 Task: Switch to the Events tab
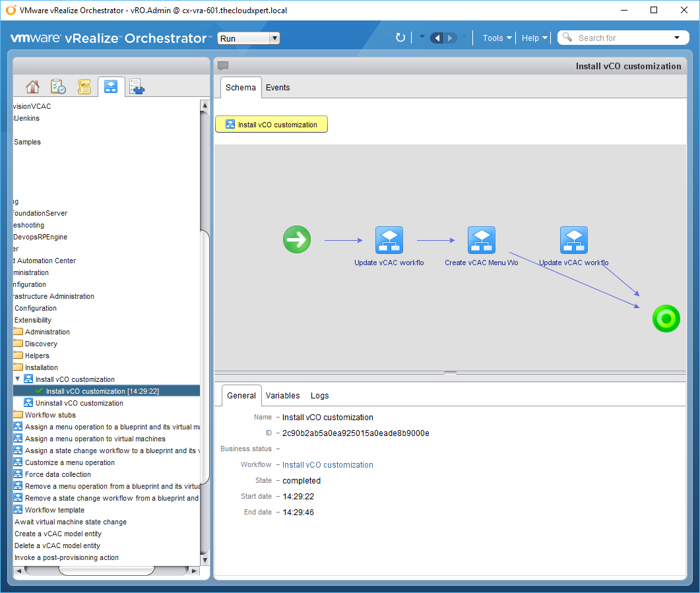point(278,88)
